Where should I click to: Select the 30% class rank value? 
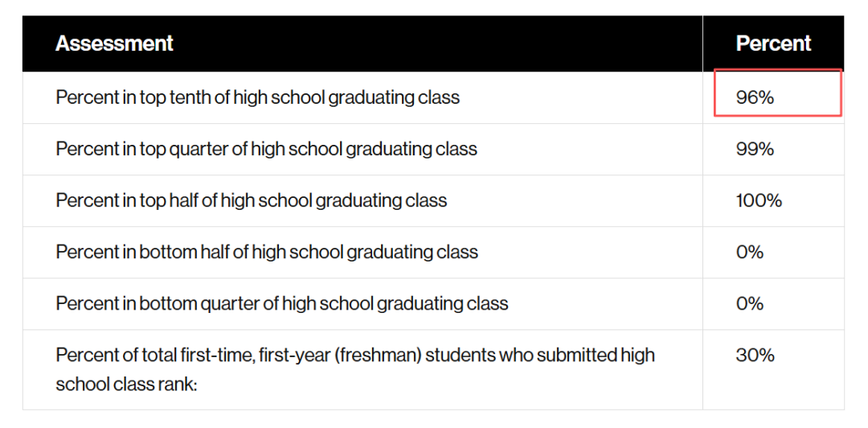click(x=755, y=355)
